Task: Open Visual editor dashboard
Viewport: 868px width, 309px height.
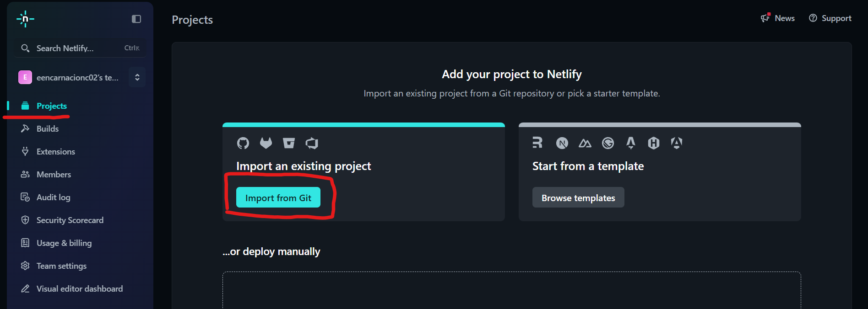Action: tap(79, 289)
